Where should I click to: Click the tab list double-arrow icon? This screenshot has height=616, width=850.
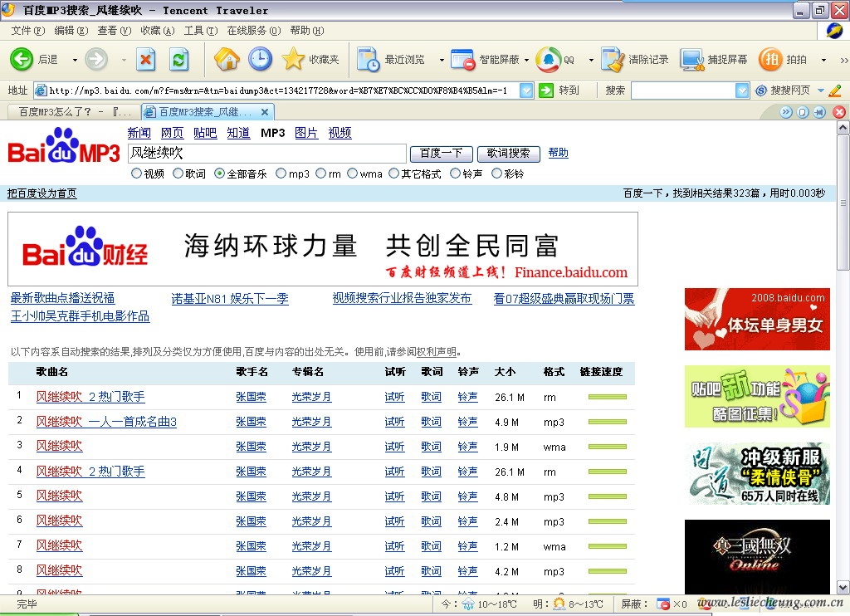[786, 112]
